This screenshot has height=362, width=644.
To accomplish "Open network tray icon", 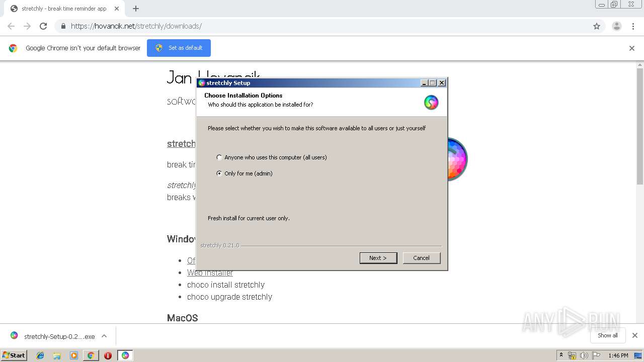I will [x=572, y=355].
